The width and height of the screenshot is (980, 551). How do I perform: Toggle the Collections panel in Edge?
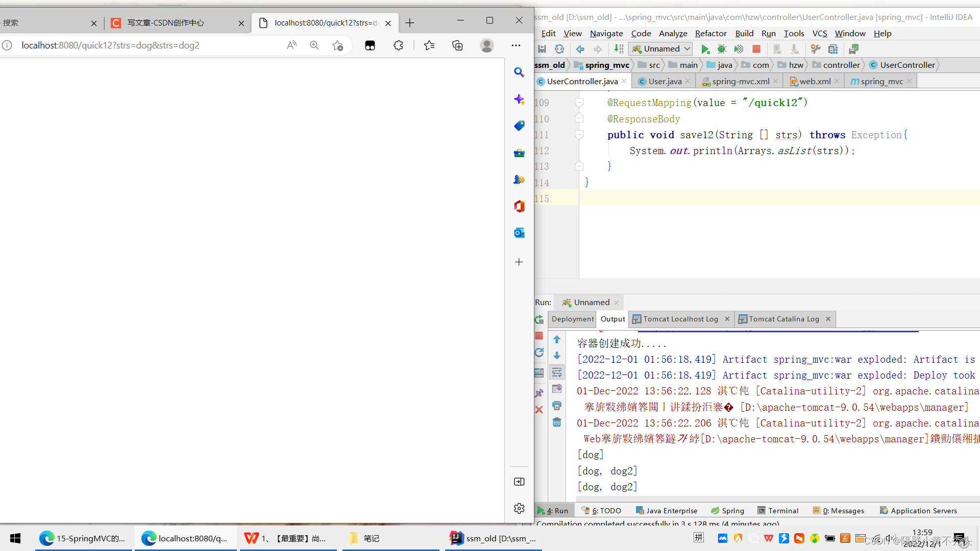457,45
